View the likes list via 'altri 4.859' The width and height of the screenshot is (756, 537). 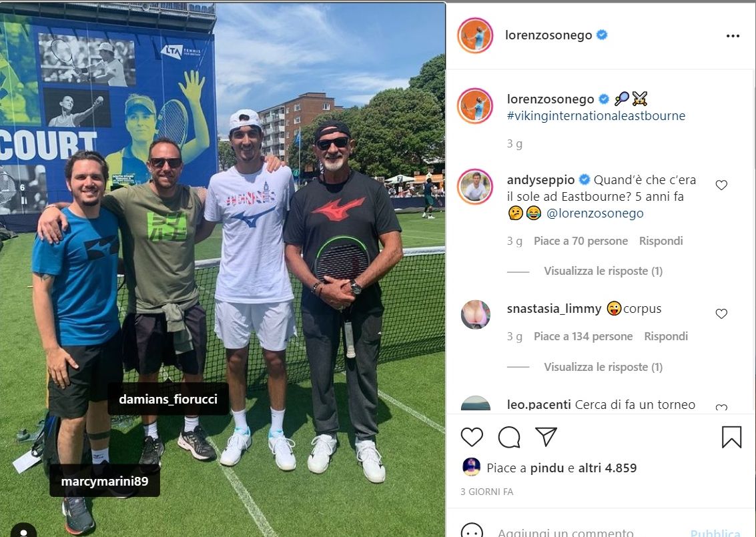[607, 468]
